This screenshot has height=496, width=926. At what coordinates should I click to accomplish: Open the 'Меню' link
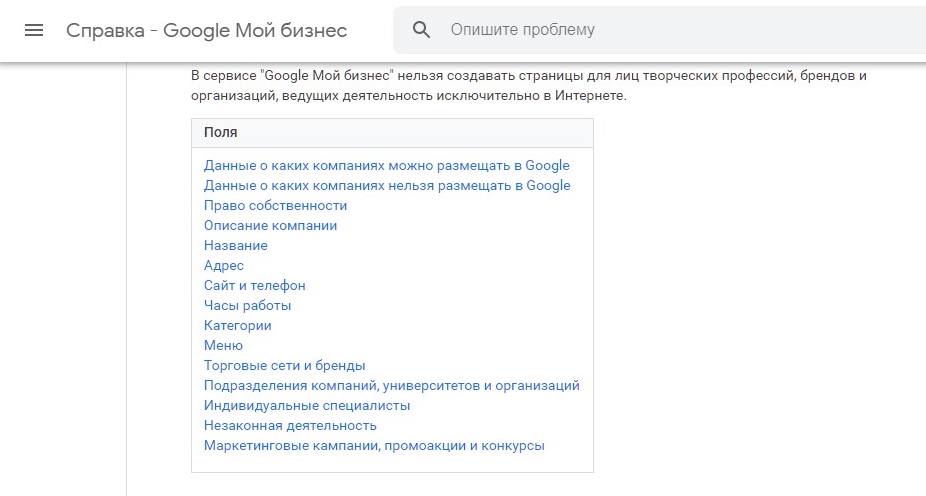click(x=223, y=346)
